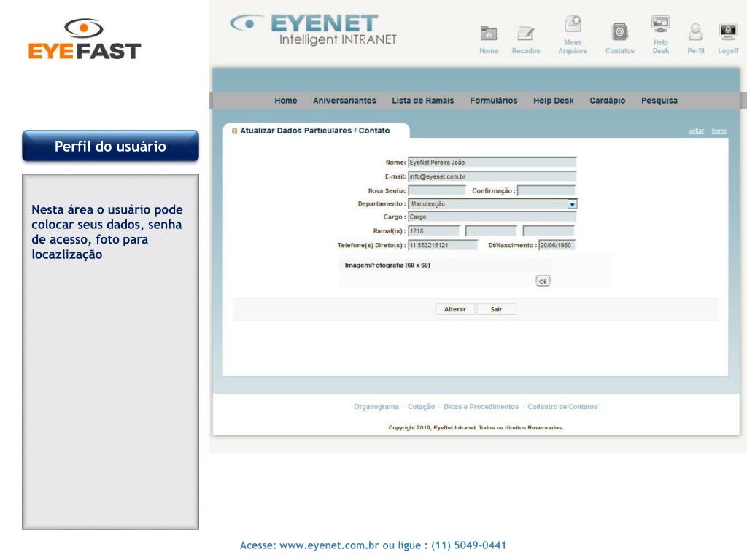Click the Cargo input field
This screenshot has height=560, width=747.
tap(492, 217)
